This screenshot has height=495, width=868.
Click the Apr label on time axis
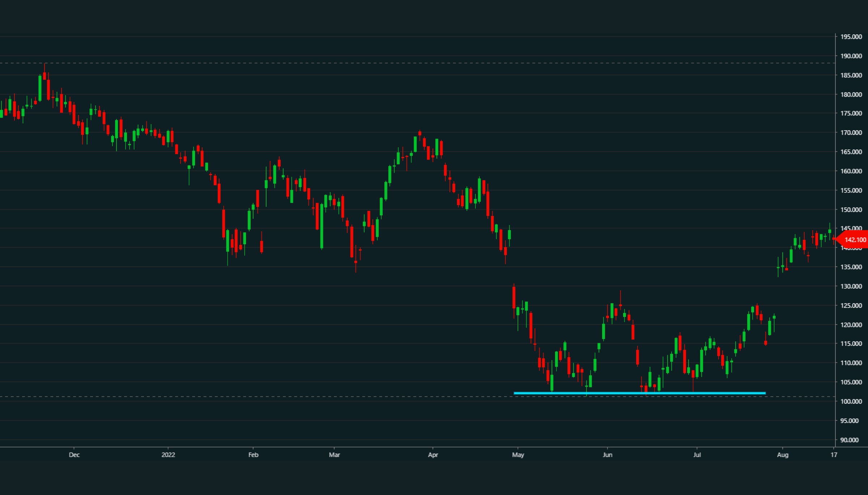(433, 455)
